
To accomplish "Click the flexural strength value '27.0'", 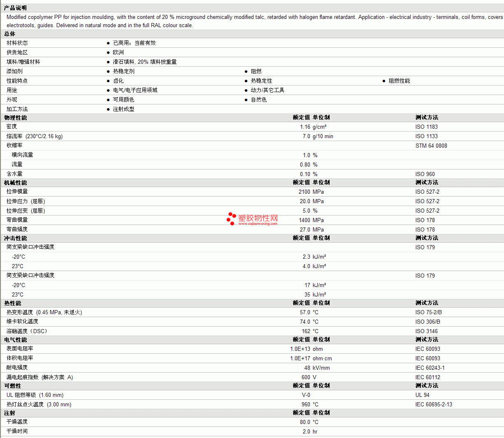I will [305, 229].
